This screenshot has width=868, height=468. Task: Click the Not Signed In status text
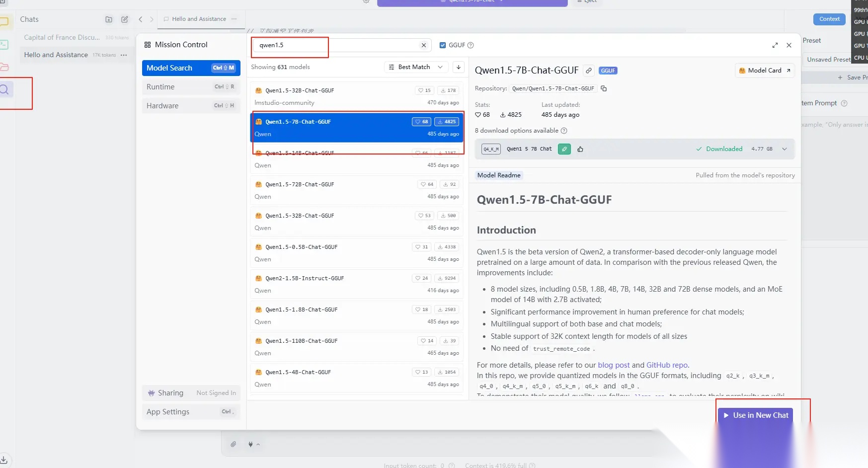click(216, 393)
